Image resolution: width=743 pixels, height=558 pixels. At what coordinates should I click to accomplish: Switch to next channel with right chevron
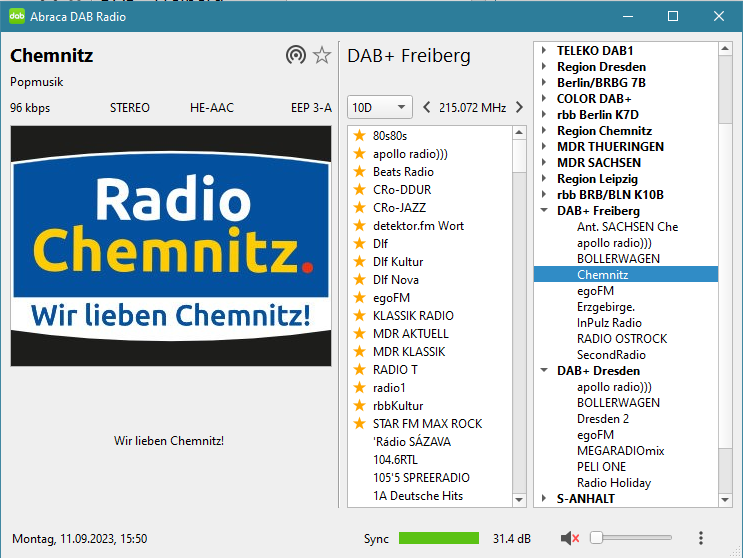[519, 107]
